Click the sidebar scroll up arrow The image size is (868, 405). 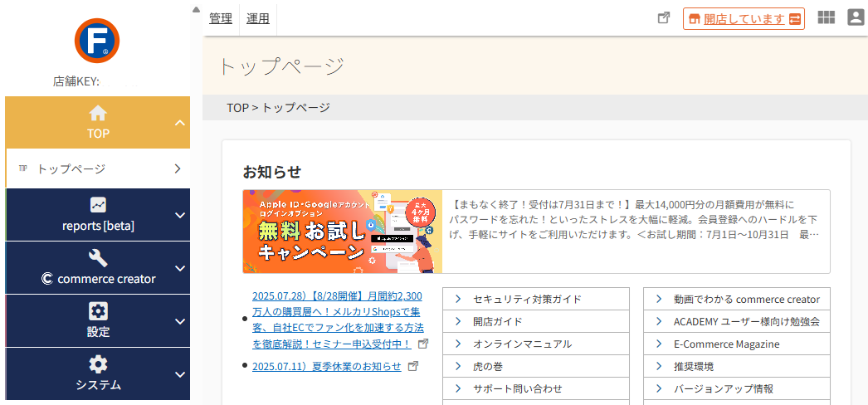pyautogui.click(x=195, y=9)
